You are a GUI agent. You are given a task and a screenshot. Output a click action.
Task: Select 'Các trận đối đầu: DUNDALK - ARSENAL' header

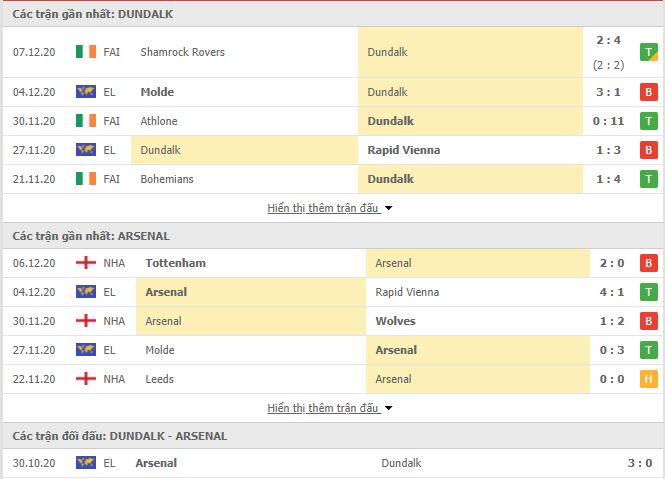coord(120,436)
